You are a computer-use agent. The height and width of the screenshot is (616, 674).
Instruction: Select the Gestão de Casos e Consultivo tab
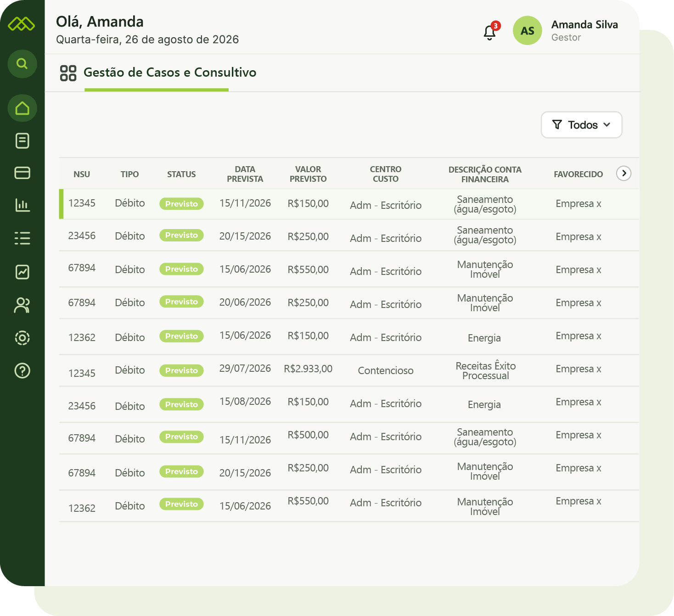(x=170, y=73)
